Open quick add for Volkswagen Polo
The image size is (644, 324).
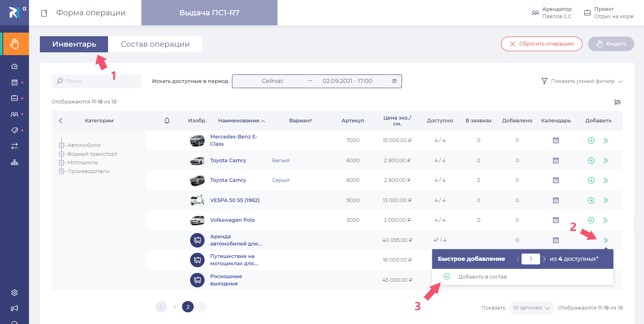pos(606,220)
